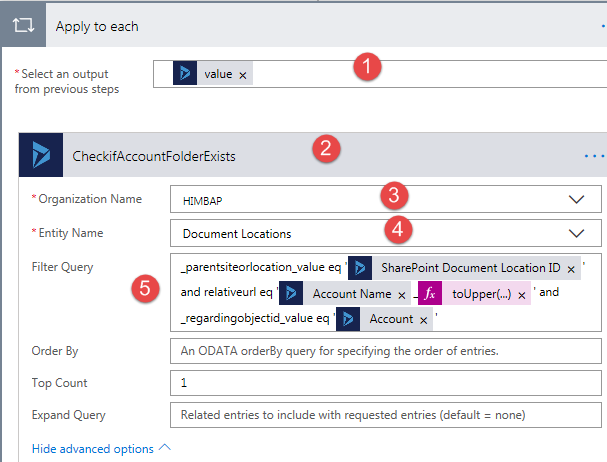This screenshot has width=607, height=462.
Task: Click Dynamics icon on Account token
Action: coord(348,319)
